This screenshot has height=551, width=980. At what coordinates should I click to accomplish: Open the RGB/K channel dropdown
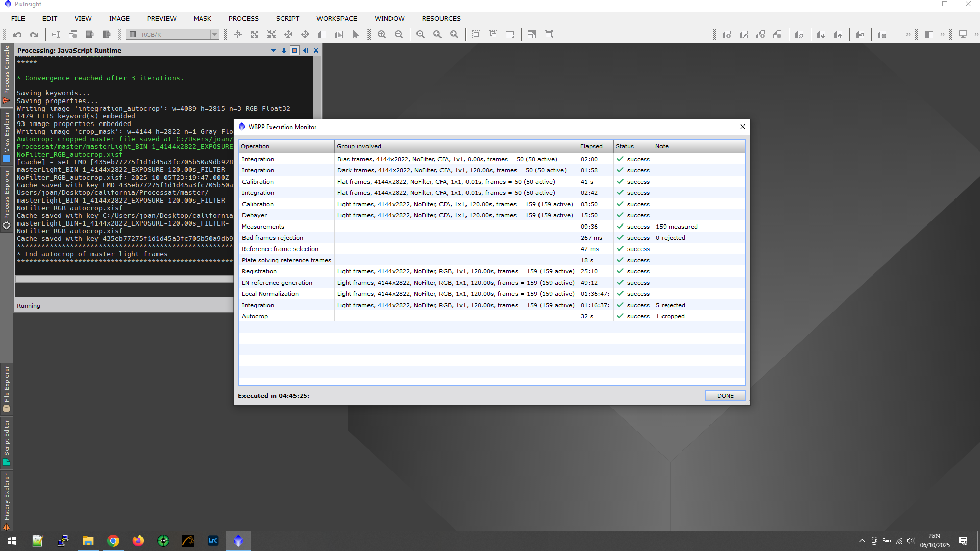(214, 35)
